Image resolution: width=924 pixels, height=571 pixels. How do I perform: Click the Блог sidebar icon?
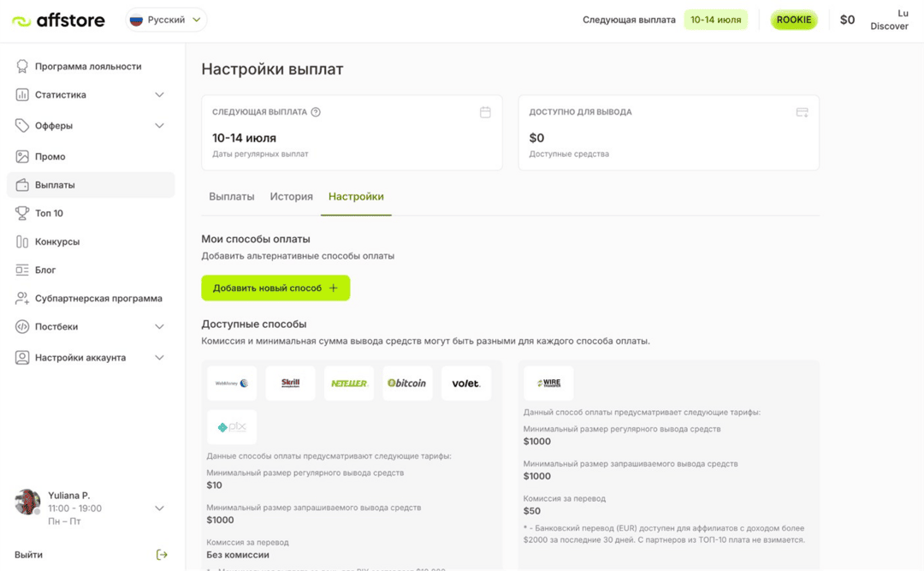point(21,270)
